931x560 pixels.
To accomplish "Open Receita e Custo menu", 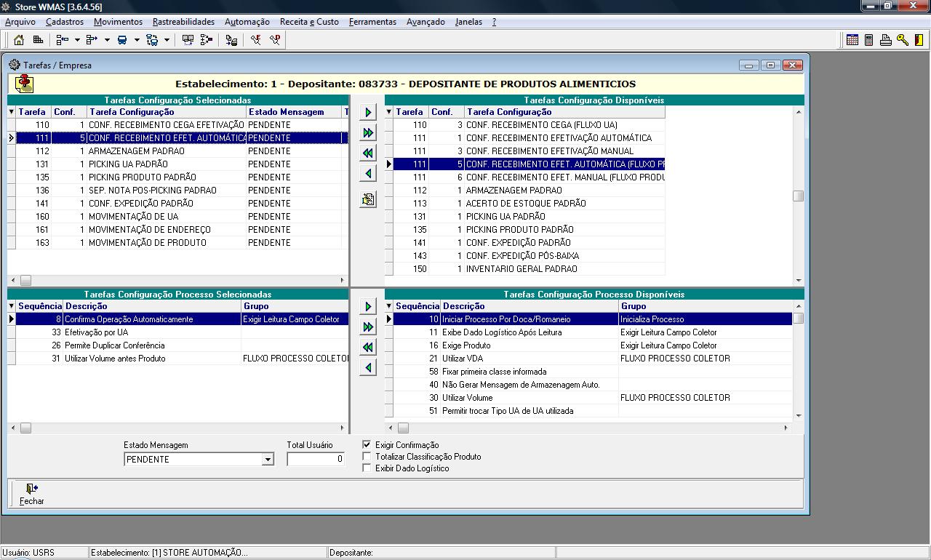I will 309,22.
